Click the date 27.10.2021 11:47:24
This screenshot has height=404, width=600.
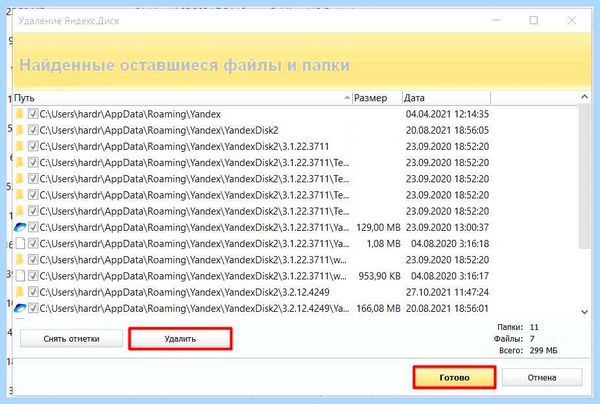447,292
